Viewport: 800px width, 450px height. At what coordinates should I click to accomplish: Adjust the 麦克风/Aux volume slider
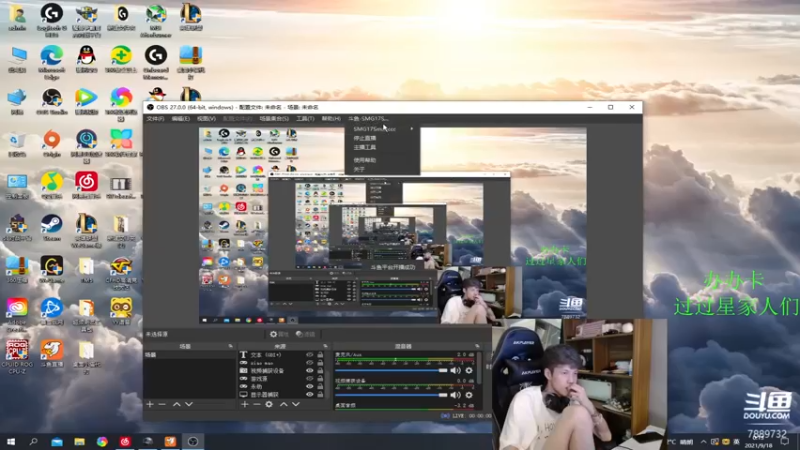point(391,370)
